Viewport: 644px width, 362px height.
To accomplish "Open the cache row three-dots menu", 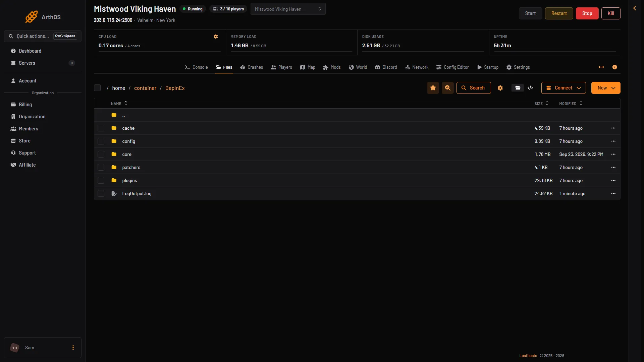I will click(x=613, y=128).
